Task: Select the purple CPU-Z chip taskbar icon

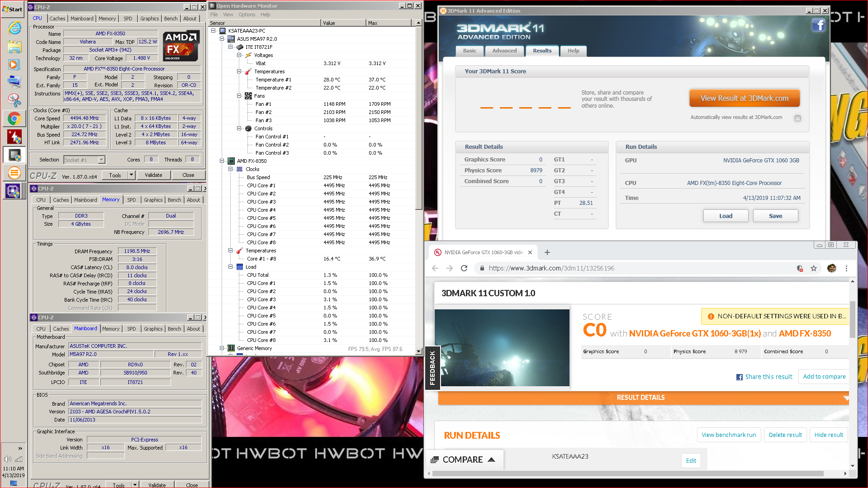Action: click(13, 191)
